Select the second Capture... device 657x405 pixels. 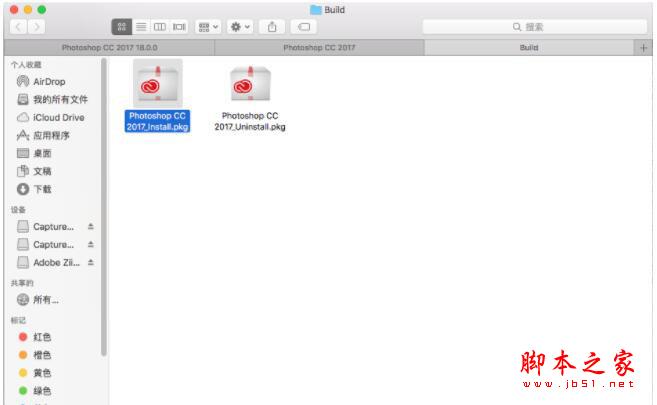[45, 244]
